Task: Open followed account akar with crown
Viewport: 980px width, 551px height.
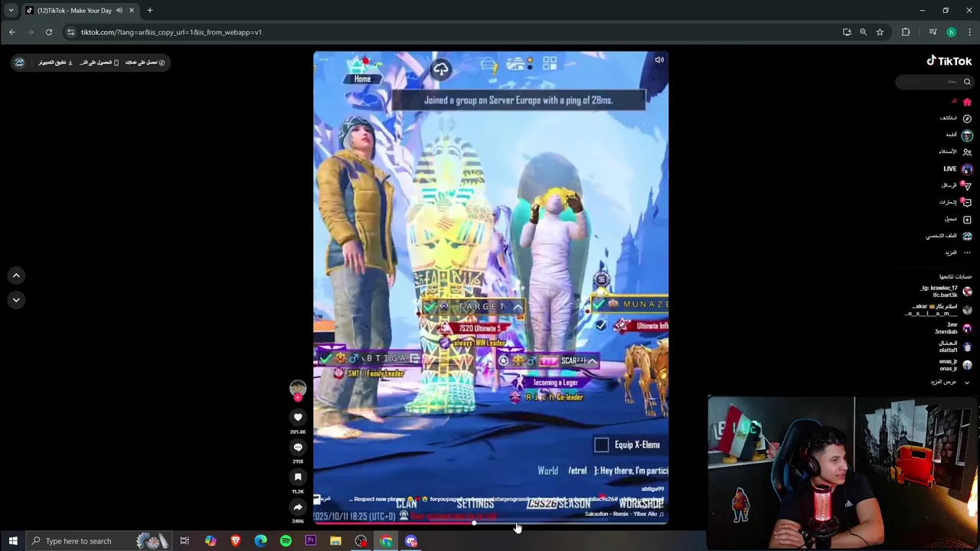Action: coord(939,310)
